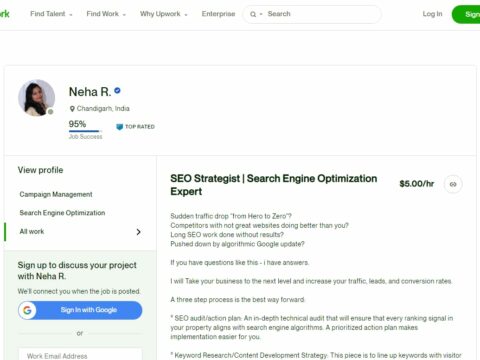480x360 pixels.
Task: Click the location pin icon by Chandigarh
Action: click(72, 109)
